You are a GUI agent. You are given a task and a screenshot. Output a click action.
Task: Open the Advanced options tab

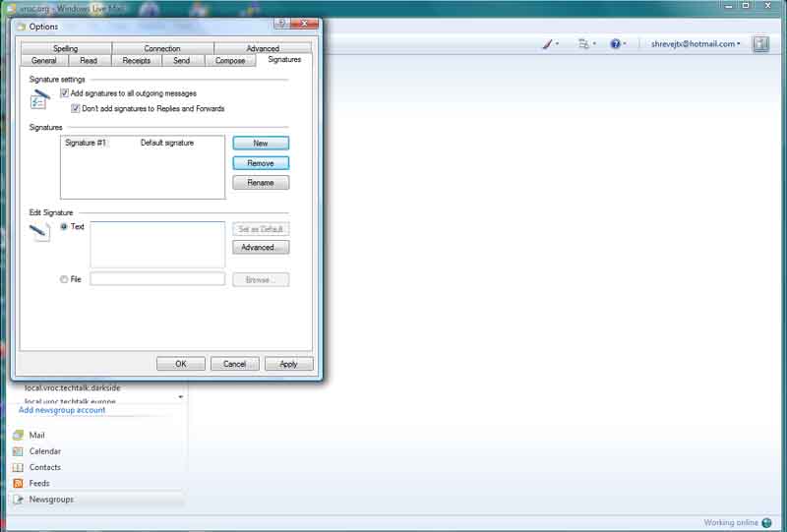tap(263, 48)
